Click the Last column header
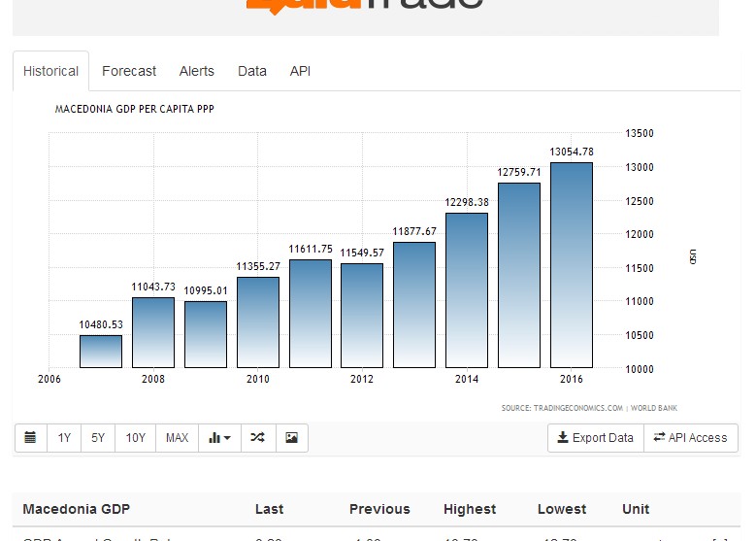Viewport: 756px width, 541px height. (x=269, y=509)
